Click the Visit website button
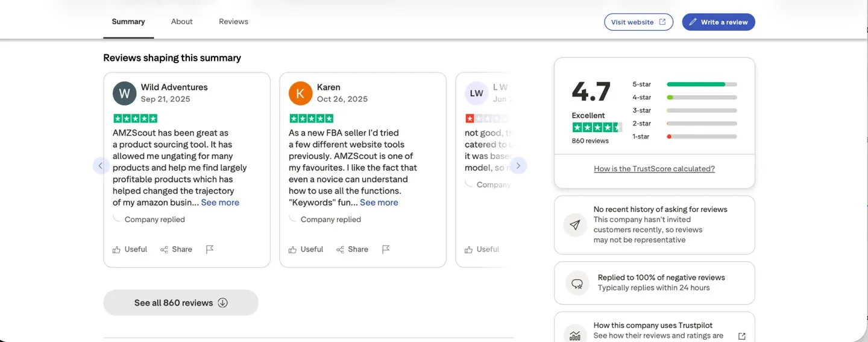 click(638, 22)
